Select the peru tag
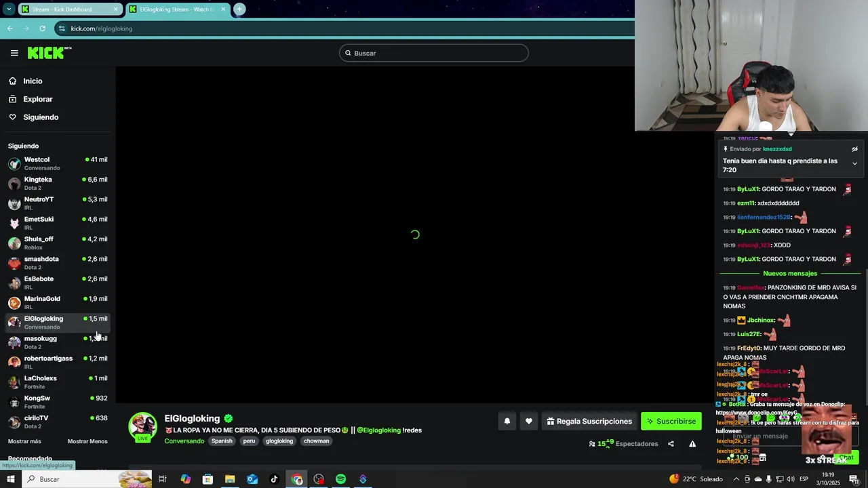Image resolution: width=868 pixels, height=488 pixels. pyautogui.click(x=249, y=441)
